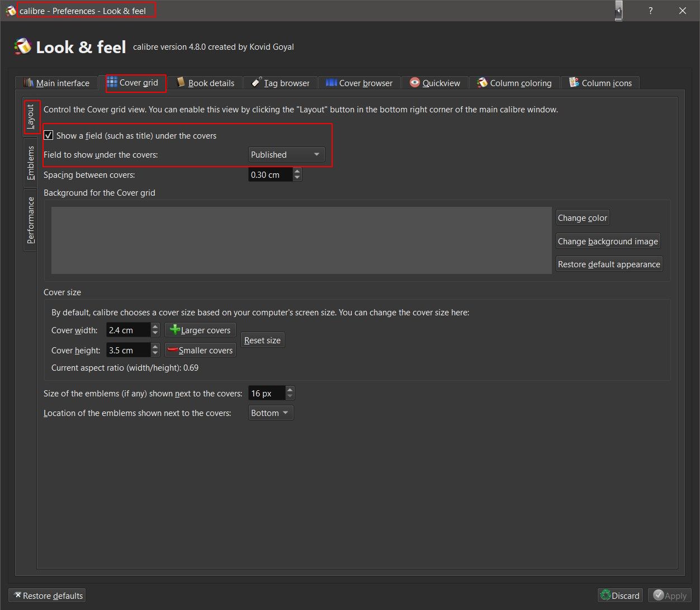The image size is (700, 610).
Task: Click the Cover height input field
Action: pos(129,350)
